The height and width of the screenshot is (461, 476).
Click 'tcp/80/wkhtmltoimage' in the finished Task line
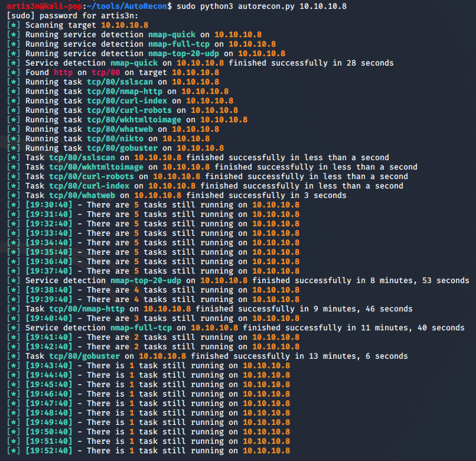pos(96,167)
